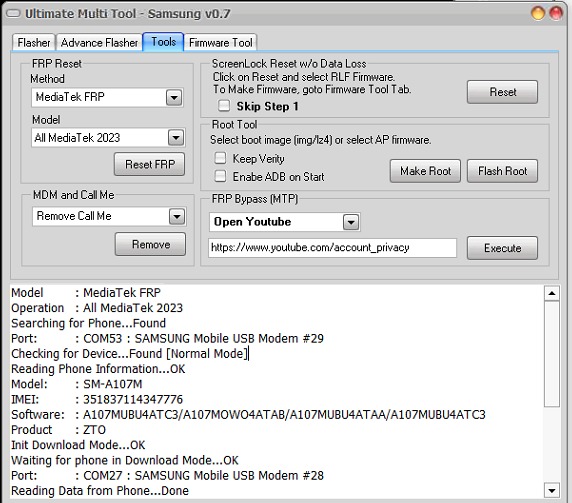
Task: Click the red close button in title bar
Action: 556,13
